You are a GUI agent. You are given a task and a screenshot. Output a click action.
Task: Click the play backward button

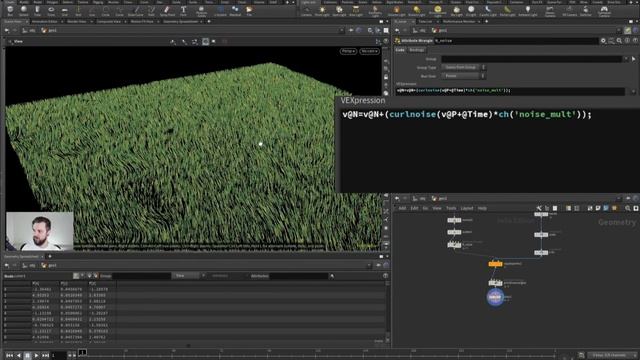point(19,356)
